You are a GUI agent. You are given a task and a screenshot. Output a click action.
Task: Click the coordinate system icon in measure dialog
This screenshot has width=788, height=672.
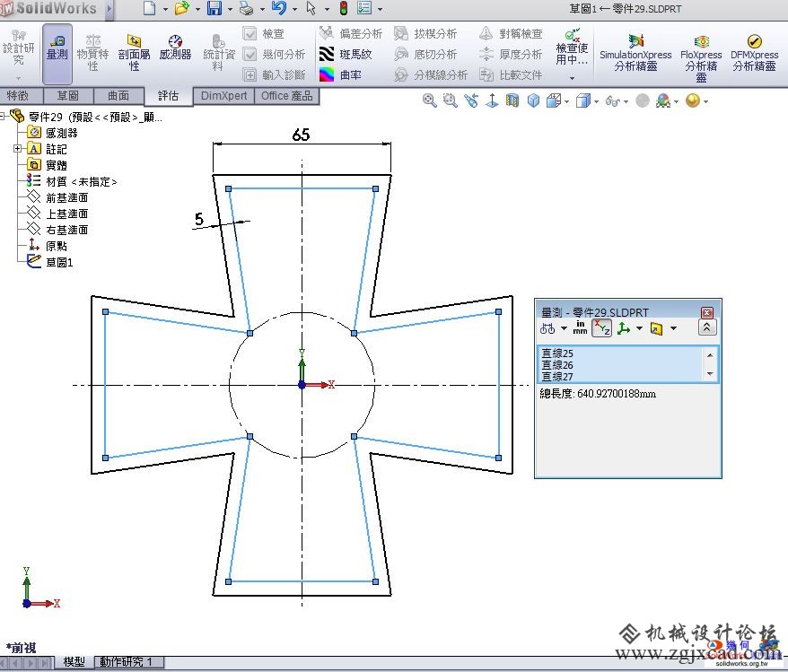624,328
